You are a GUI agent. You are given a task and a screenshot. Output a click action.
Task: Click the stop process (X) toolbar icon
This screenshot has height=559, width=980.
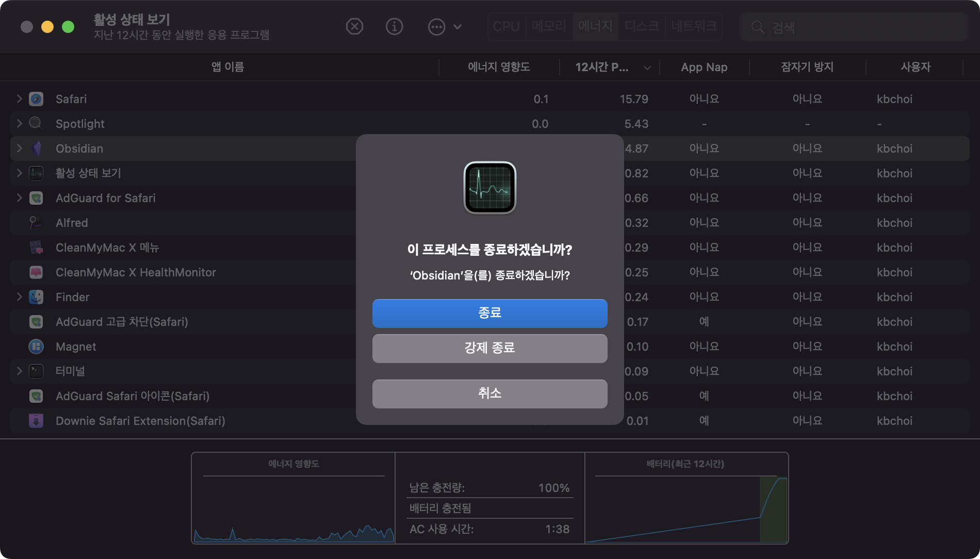click(354, 26)
